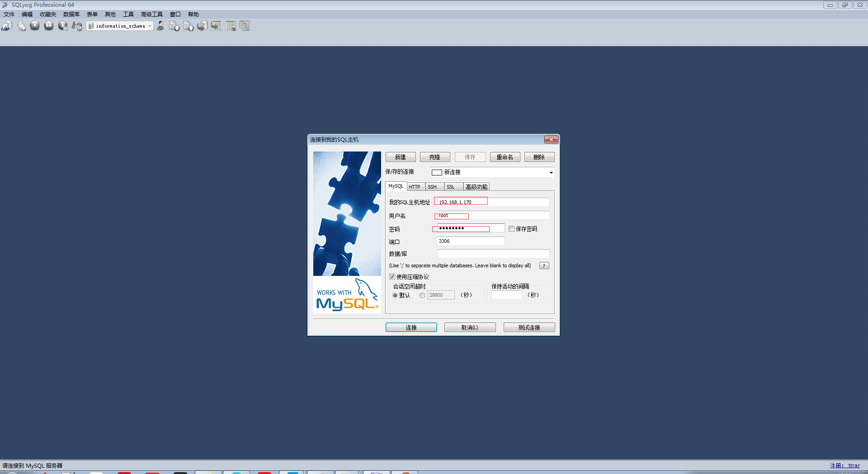Click the 连接 button

(411, 327)
